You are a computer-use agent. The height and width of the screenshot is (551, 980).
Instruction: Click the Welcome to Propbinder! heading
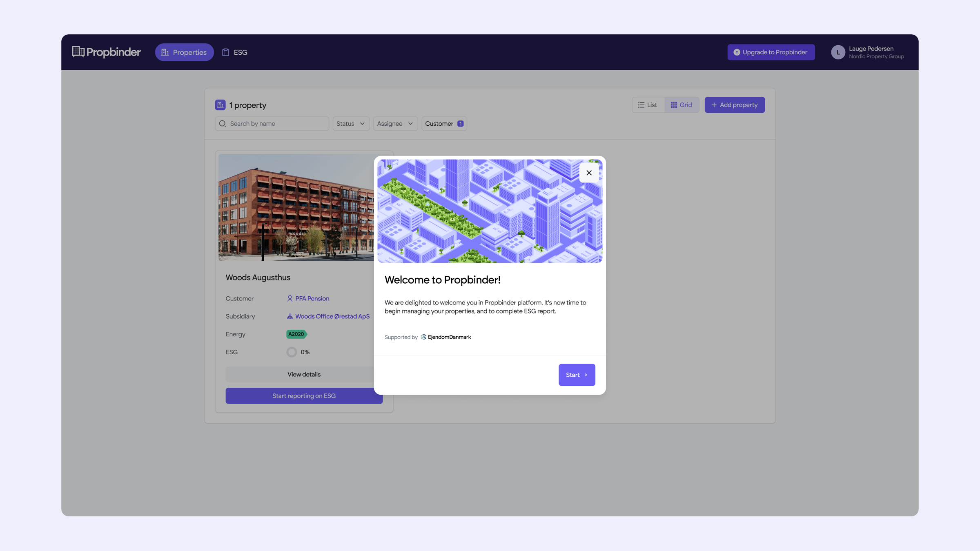coord(443,280)
